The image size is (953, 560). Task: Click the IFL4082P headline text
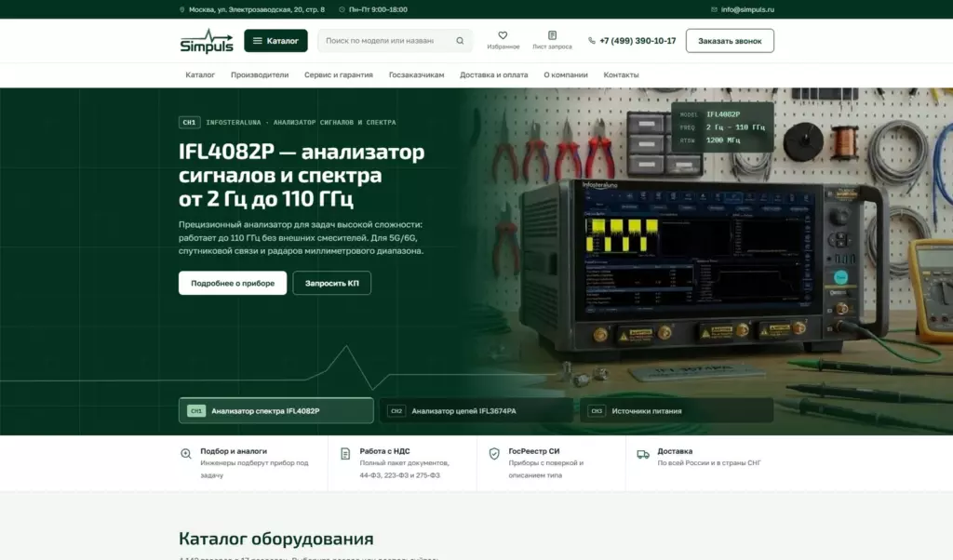click(x=302, y=175)
